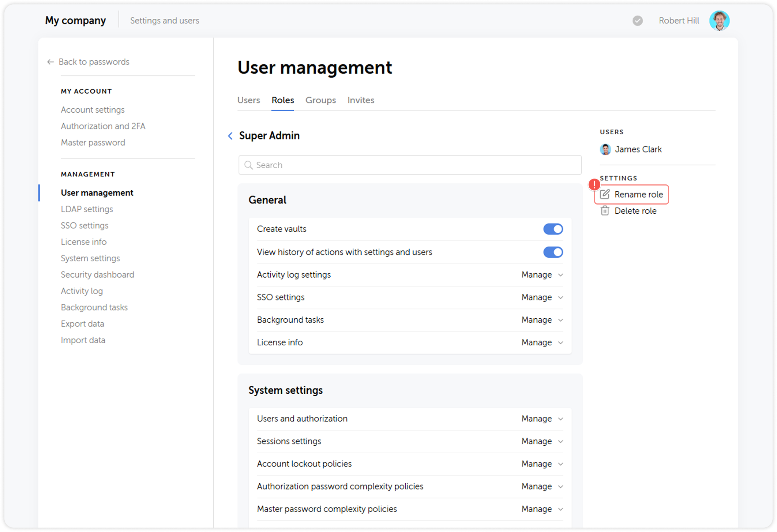Focus the permissions Search input field
Screen dimensions: 777x532
point(410,165)
